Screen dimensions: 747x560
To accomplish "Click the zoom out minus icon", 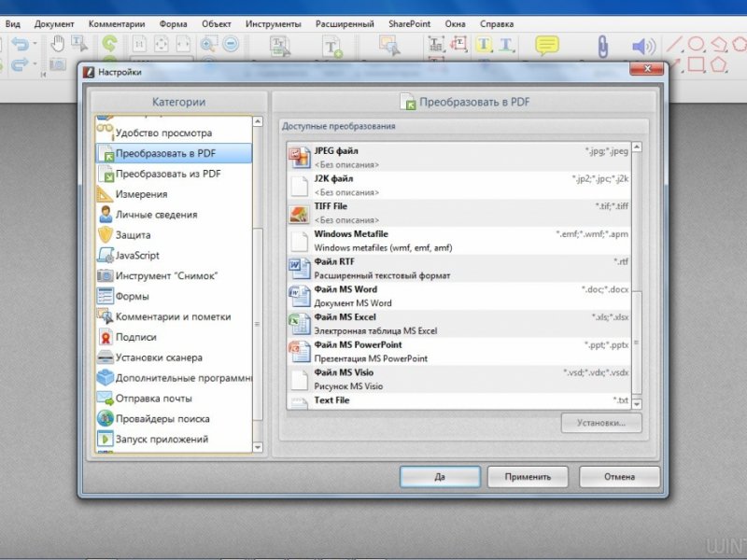I will click(x=231, y=44).
